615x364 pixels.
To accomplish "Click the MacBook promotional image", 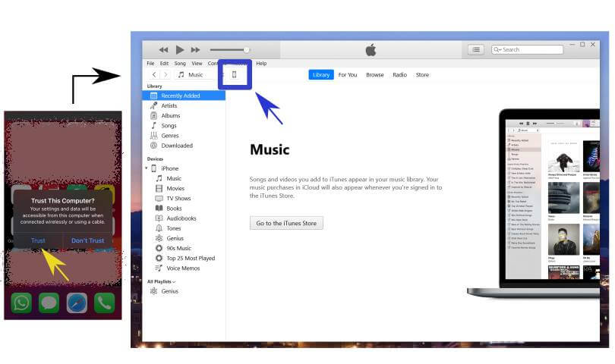I will (534, 204).
